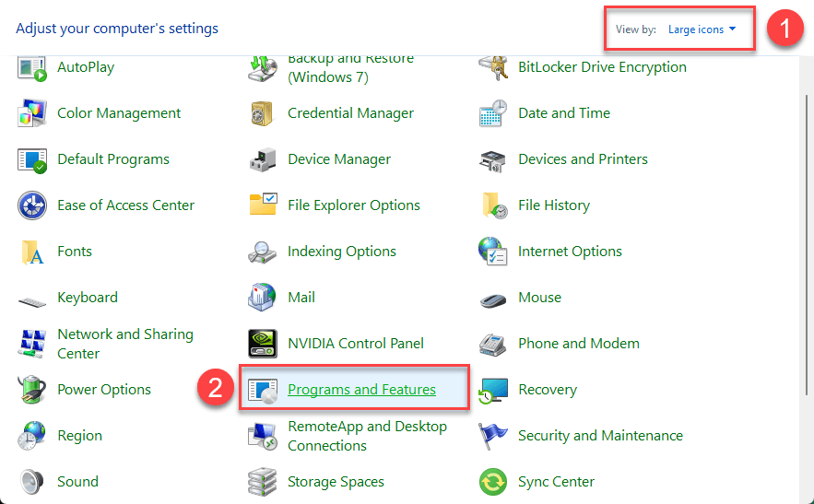
Task: Click the Mouse icon
Action: point(493,299)
